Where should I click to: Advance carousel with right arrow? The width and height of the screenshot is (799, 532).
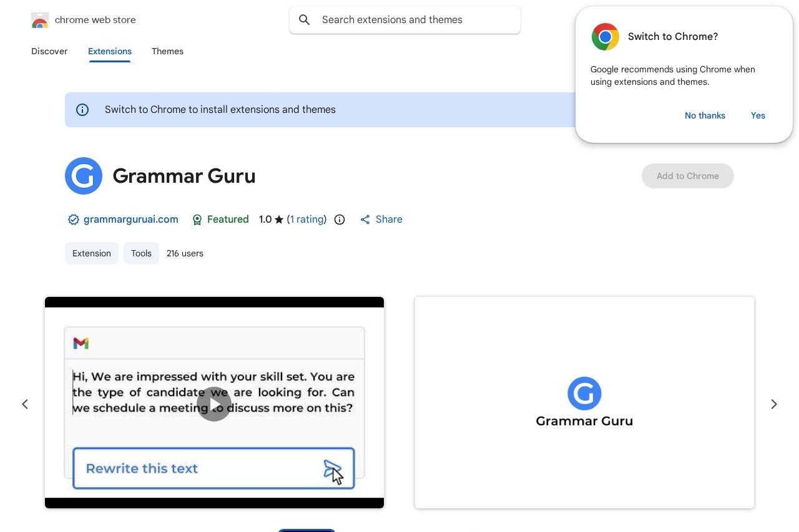[773, 404]
